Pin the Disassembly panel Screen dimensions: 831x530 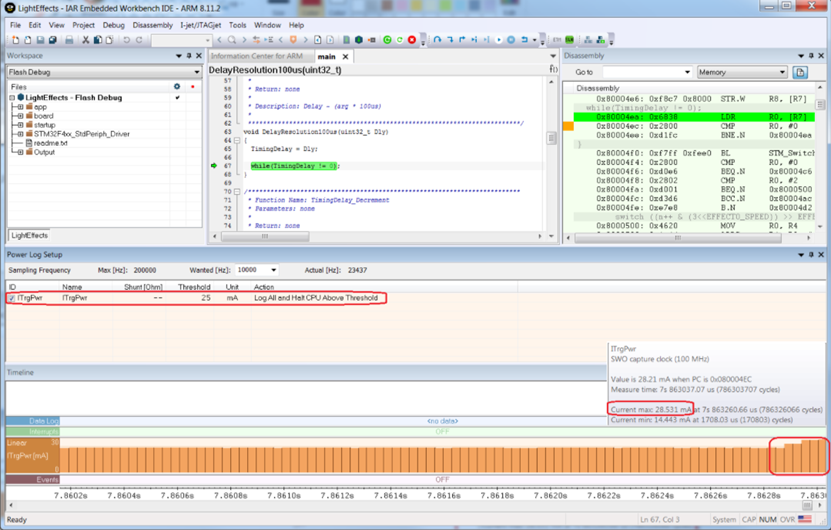point(811,56)
